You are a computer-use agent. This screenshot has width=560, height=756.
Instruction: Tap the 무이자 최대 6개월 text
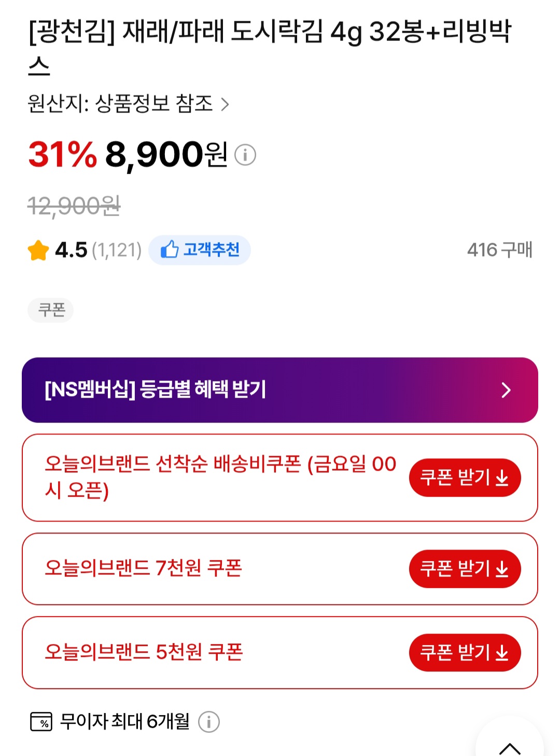pyautogui.click(x=125, y=721)
